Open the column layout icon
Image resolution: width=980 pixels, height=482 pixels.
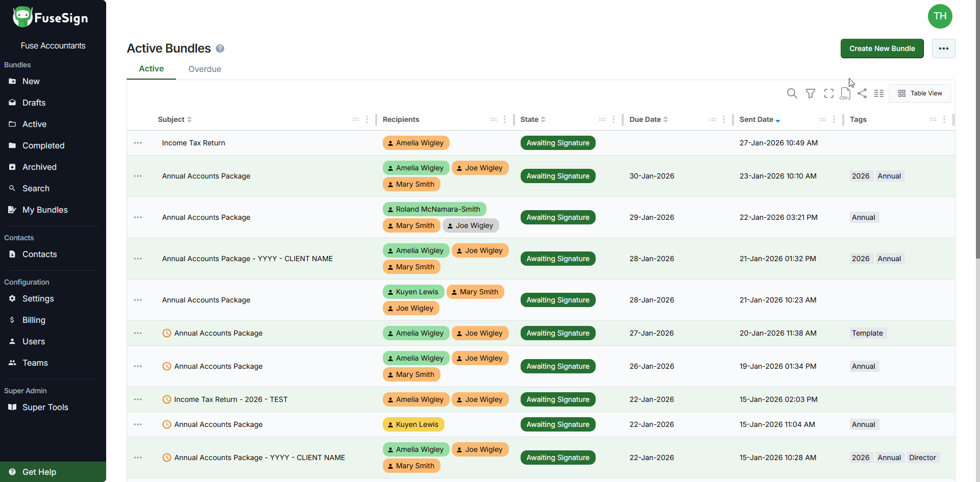pyautogui.click(x=878, y=93)
